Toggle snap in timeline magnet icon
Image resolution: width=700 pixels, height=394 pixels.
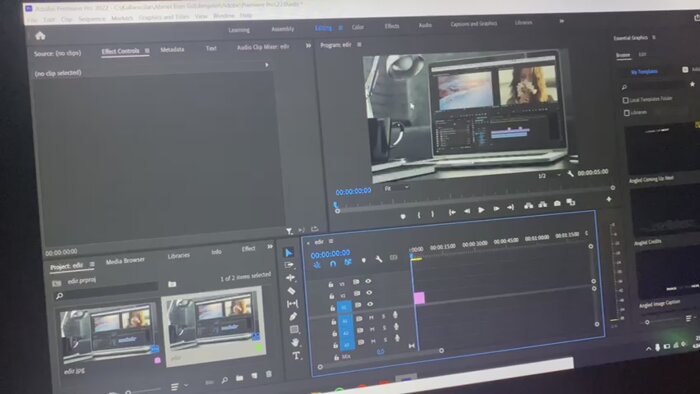[x=333, y=264]
